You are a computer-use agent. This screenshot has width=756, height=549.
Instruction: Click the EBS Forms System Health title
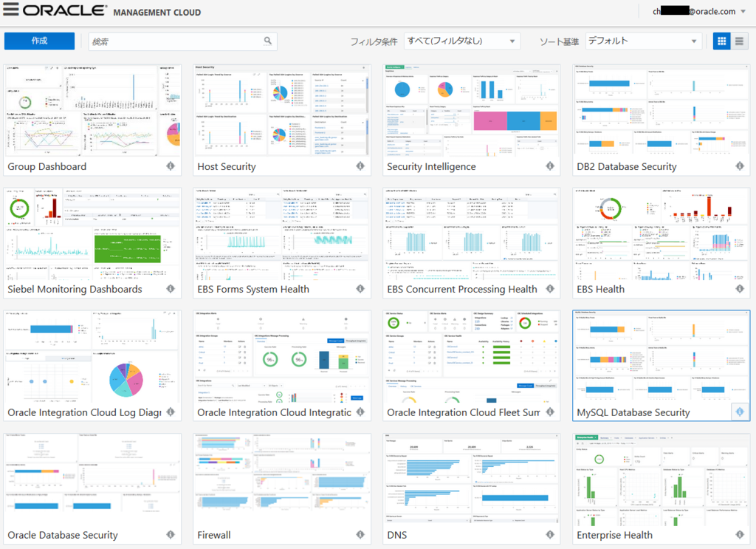point(253,289)
